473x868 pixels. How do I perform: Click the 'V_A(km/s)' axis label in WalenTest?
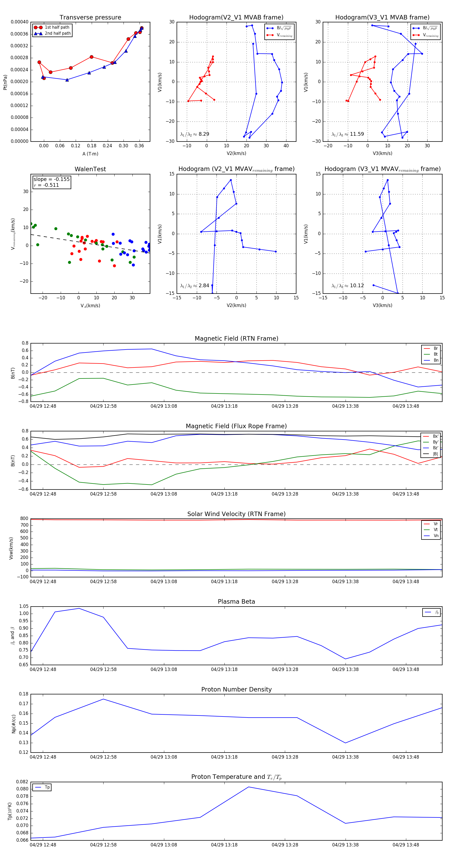(90, 306)
